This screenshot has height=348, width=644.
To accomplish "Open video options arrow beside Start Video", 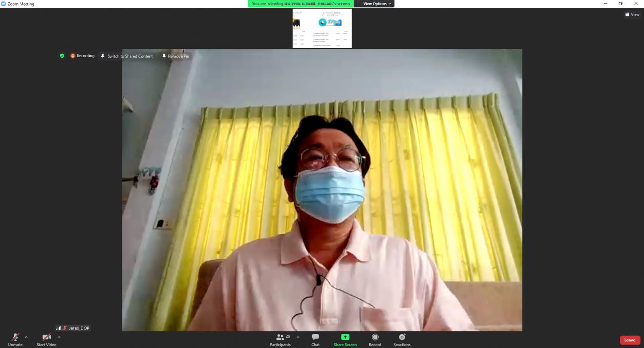I will click(59, 337).
